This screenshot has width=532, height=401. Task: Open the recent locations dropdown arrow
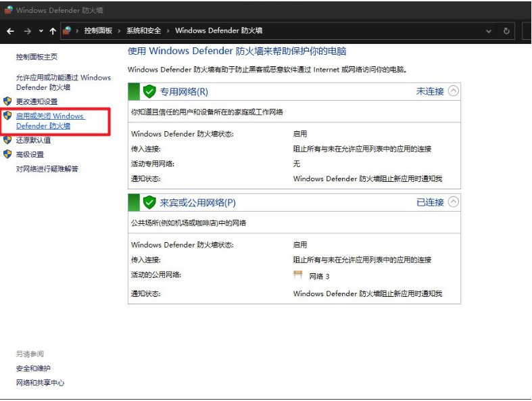[41, 31]
